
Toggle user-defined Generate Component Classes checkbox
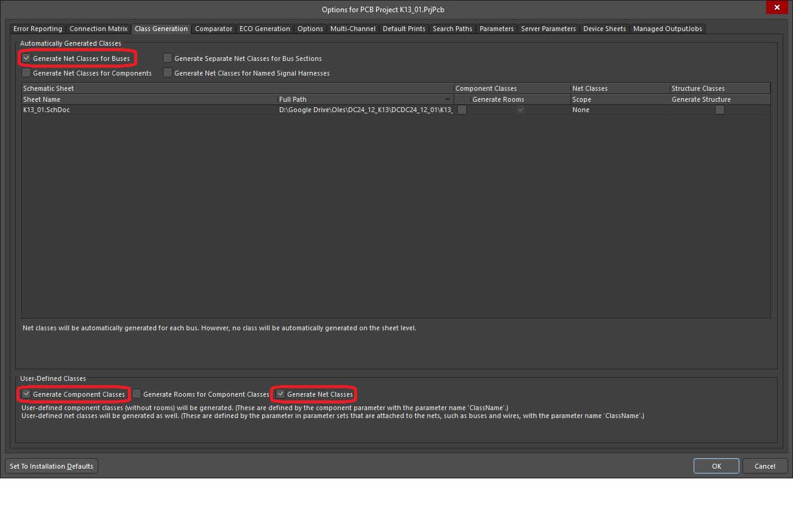point(27,394)
